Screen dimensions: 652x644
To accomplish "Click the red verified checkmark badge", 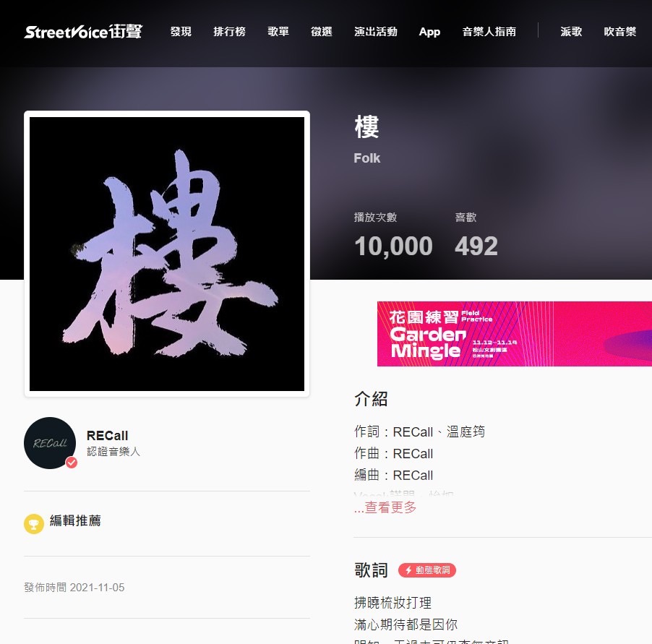I will pyautogui.click(x=72, y=463).
